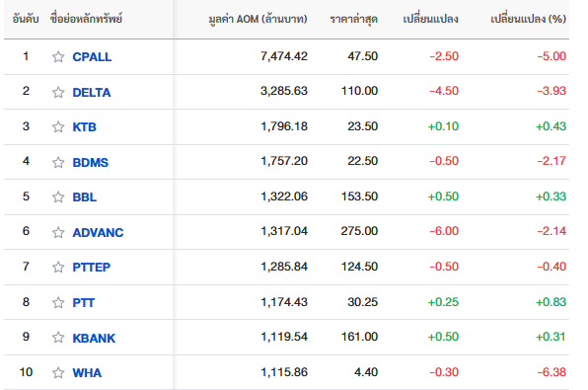
Task: Toggle the star next to BBL
Action: click(x=58, y=196)
